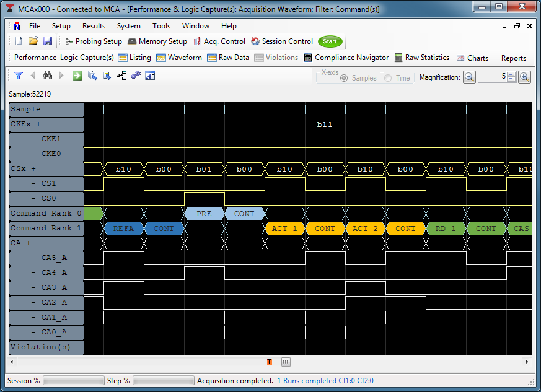Open Compliance Navigator

[346, 58]
